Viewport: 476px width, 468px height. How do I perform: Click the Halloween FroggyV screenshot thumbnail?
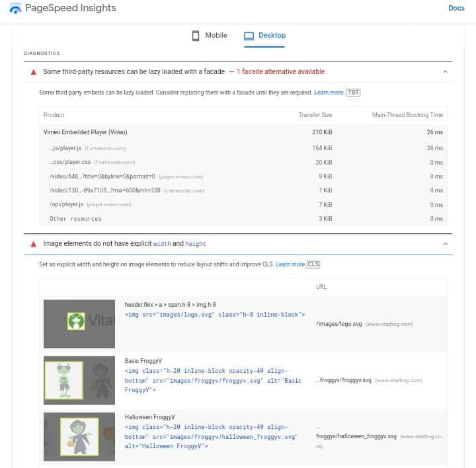tap(79, 436)
